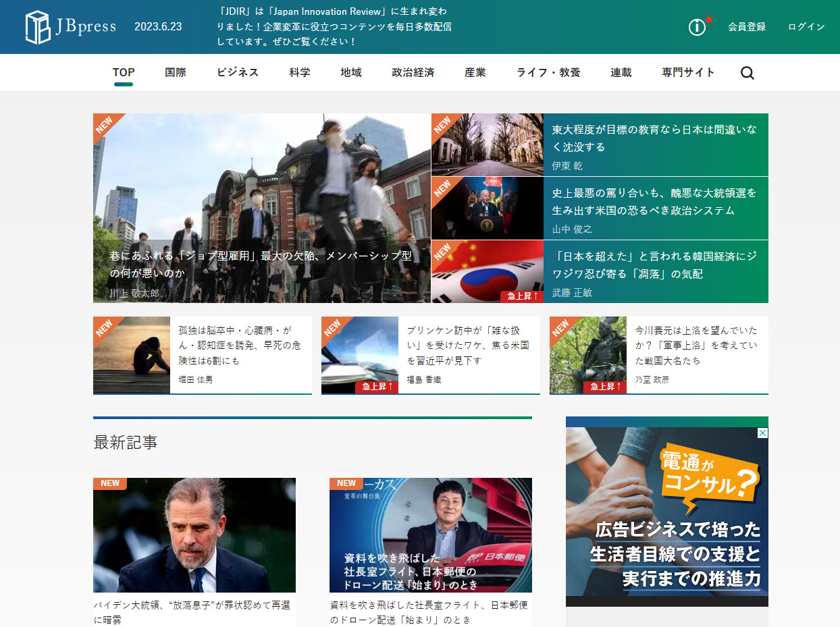Screen dimensions: 840x627
Task: Click the NEW badge on the Hunter Biden article
Action: [x=109, y=483]
